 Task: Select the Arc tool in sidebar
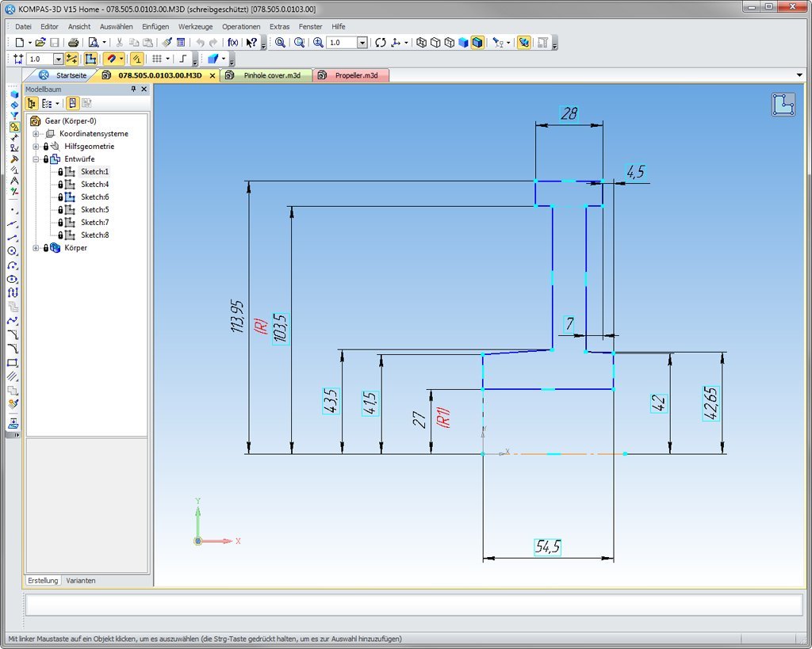[13, 265]
